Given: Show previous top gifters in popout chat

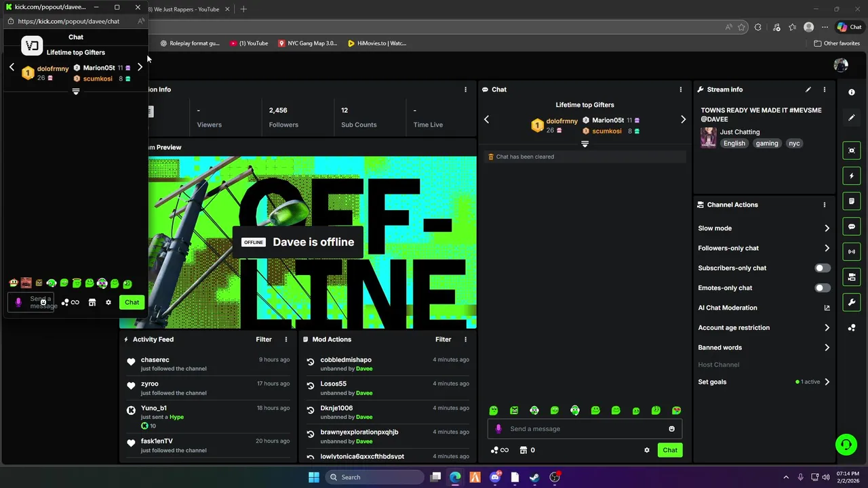Looking at the screenshot, I should point(12,67).
